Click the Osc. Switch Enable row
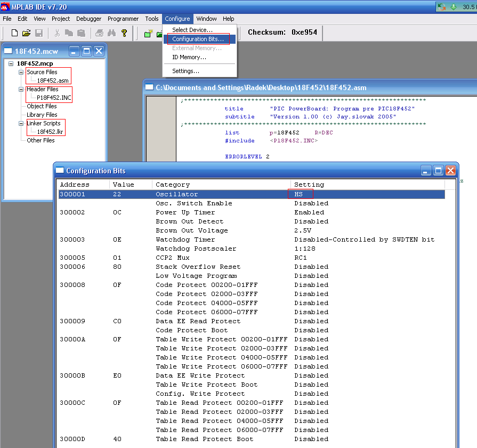The image size is (477, 448). [x=252, y=203]
